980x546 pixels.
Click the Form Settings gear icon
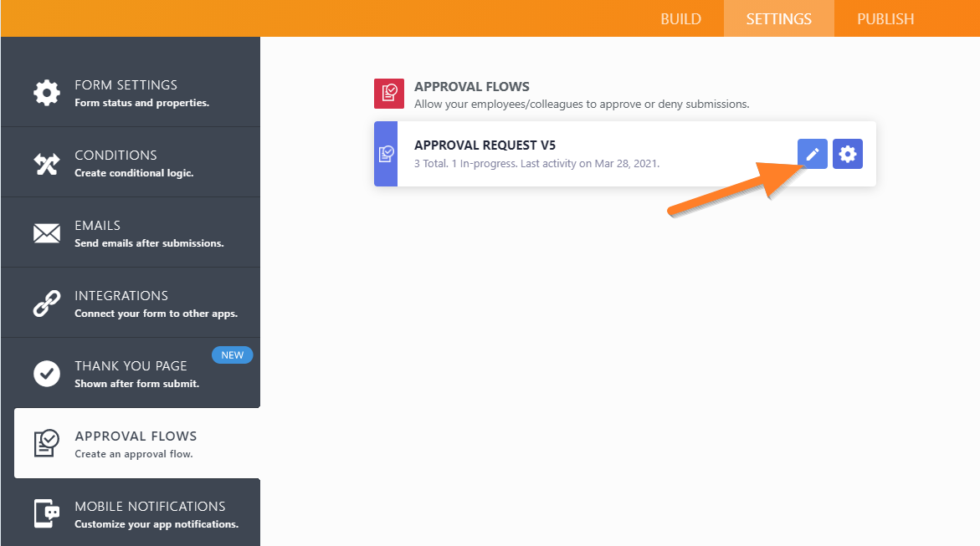point(47,93)
